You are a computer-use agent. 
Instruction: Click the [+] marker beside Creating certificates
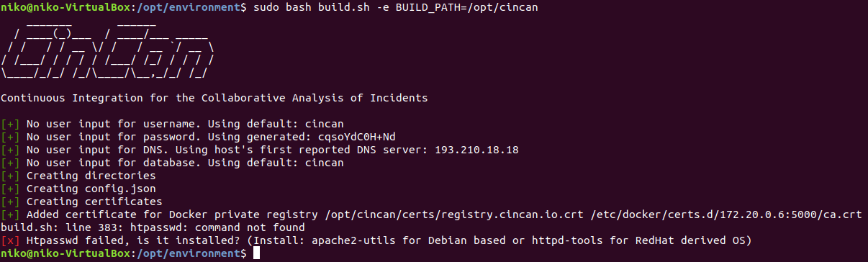10,202
